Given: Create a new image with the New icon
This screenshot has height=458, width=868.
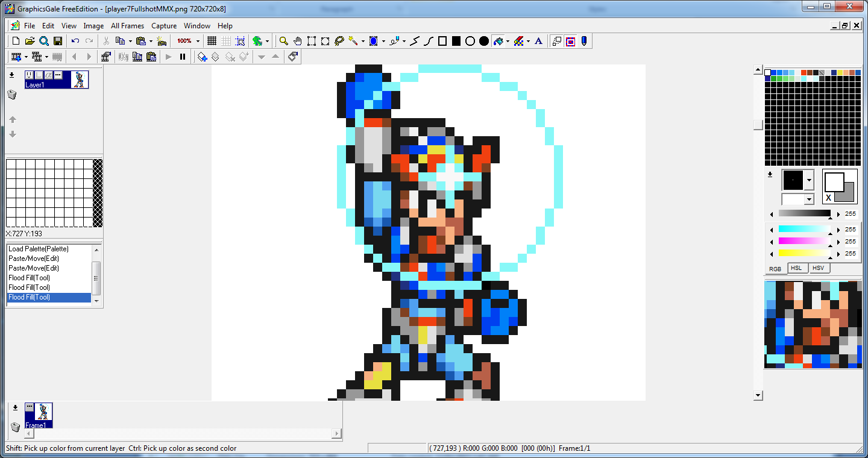Looking at the screenshot, I should pos(16,41).
